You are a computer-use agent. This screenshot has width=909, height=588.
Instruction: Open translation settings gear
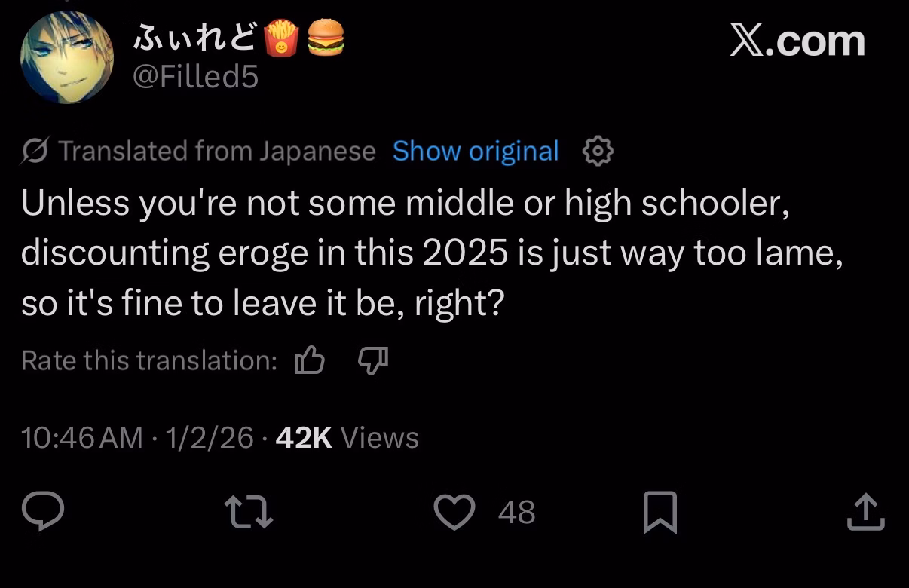(598, 152)
